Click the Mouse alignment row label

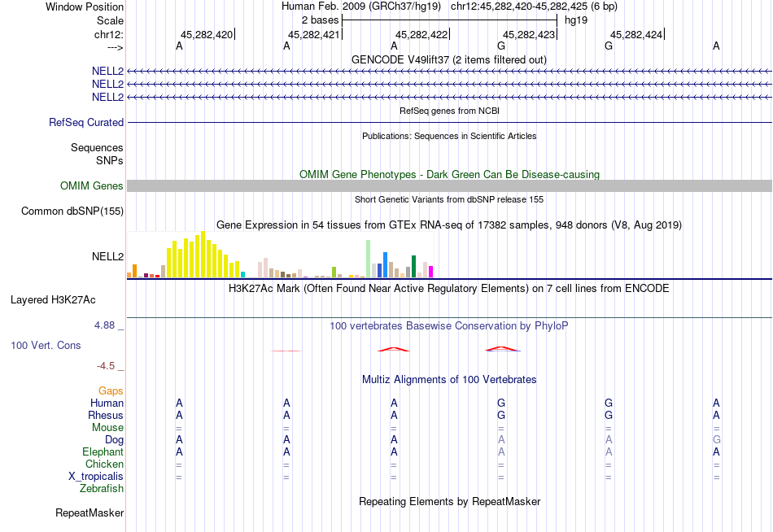pos(107,428)
